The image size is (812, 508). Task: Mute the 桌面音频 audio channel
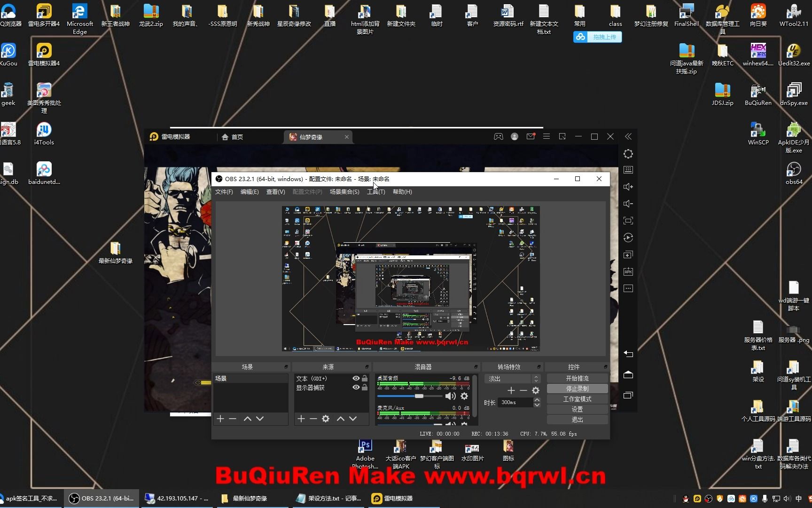pos(450,396)
